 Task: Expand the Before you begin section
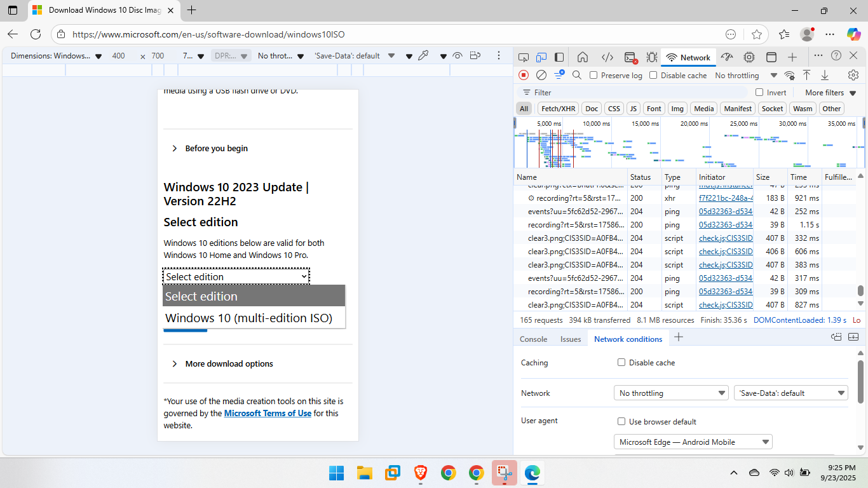[216, 148]
